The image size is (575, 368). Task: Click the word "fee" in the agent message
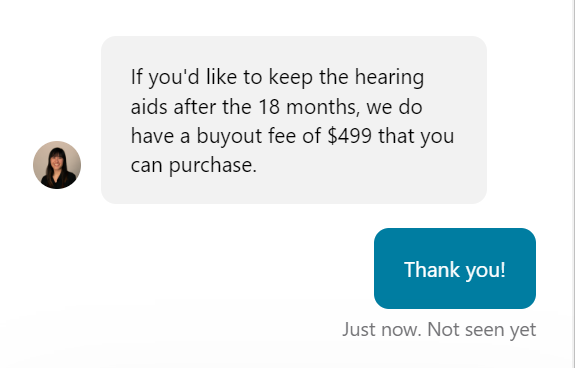coord(282,136)
